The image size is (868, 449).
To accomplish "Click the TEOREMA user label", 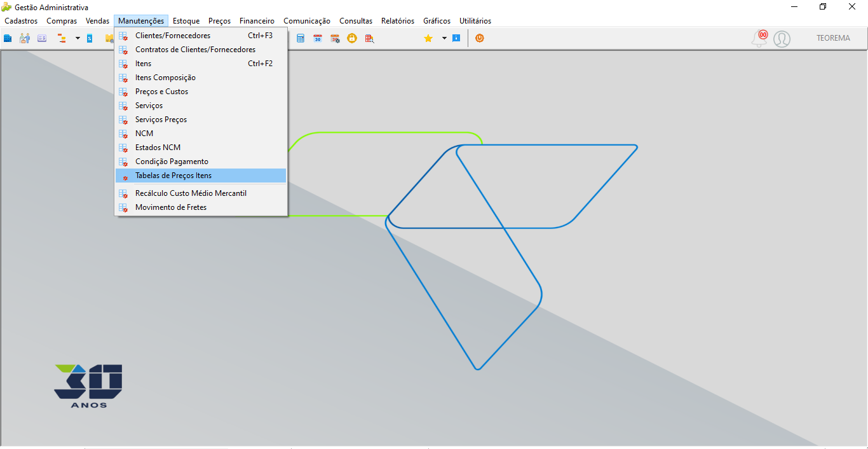I will click(x=833, y=38).
